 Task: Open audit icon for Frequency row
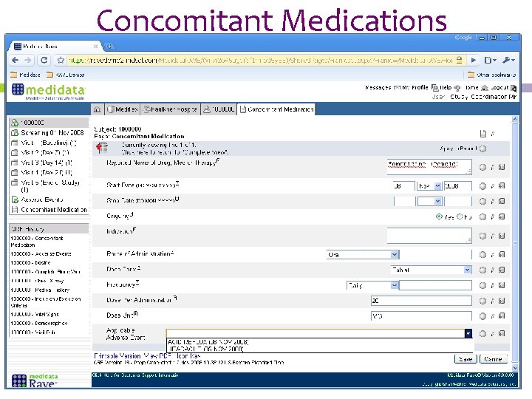pos(502,285)
